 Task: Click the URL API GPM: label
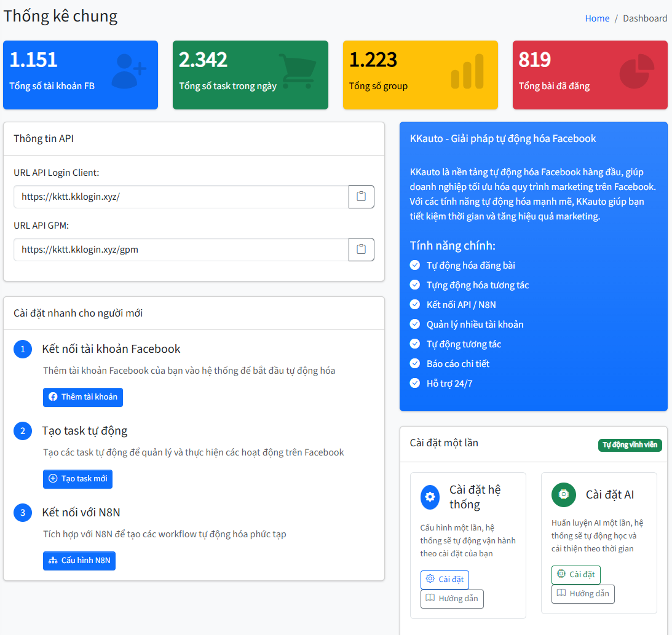(x=41, y=226)
